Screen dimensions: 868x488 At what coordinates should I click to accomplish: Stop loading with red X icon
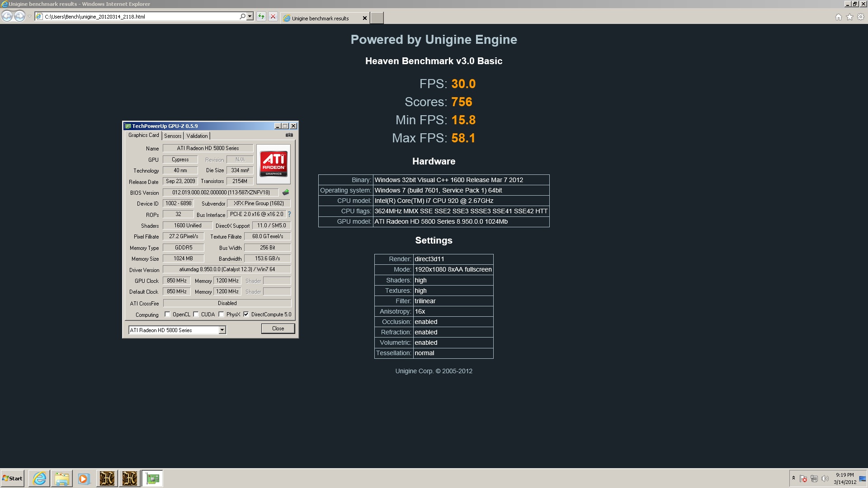(x=273, y=17)
